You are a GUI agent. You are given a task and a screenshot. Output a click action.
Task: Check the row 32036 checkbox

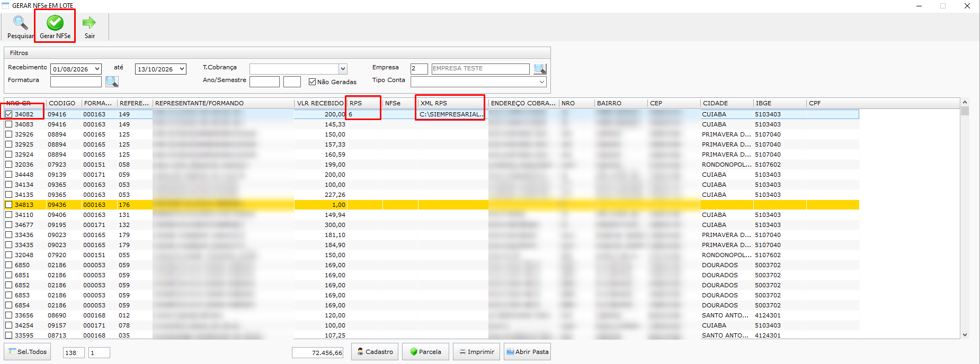(x=9, y=165)
